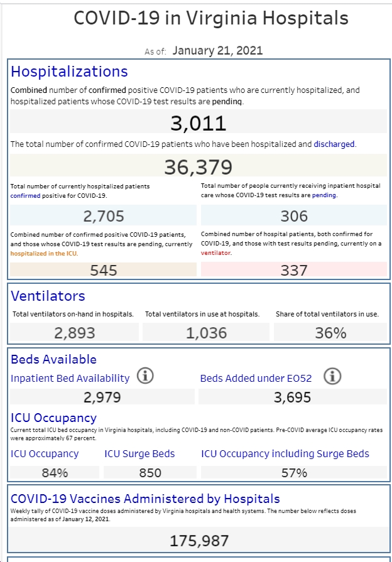Click the red 'ventilator' link text
The image size is (392, 562).
[215, 252]
